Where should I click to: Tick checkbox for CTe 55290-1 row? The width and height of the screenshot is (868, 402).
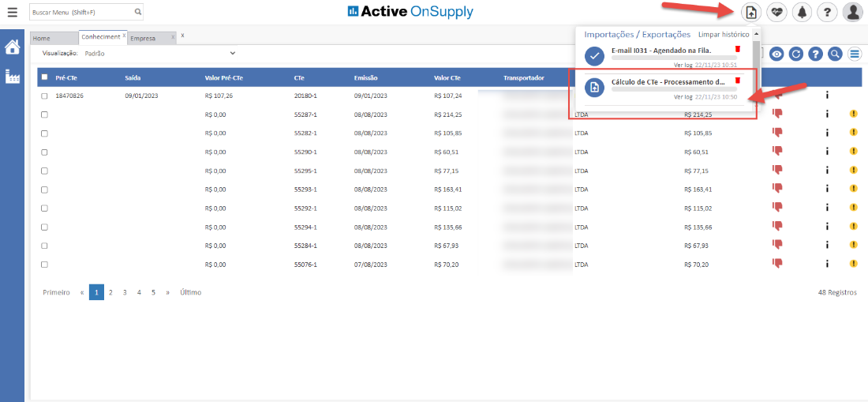coord(44,152)
